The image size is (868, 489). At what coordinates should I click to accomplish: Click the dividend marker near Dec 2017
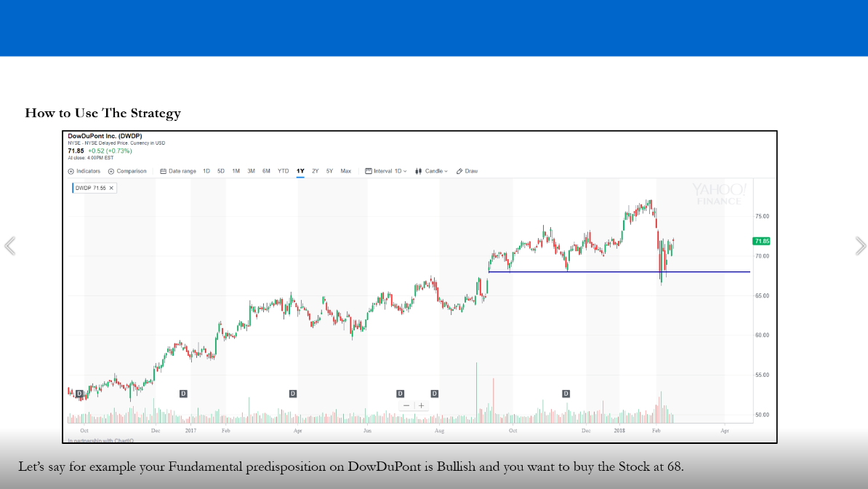[183, 394]
